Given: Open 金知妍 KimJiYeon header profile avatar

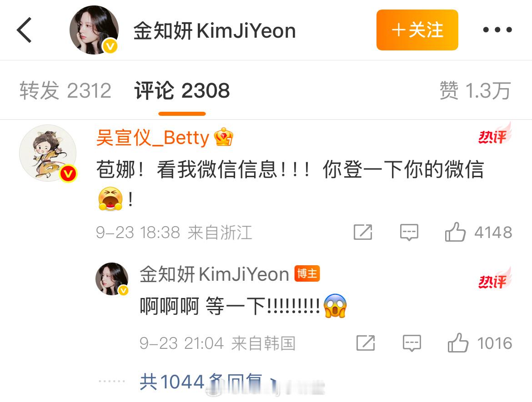Looking at the screenshot, I should click(x=94, y=30).
